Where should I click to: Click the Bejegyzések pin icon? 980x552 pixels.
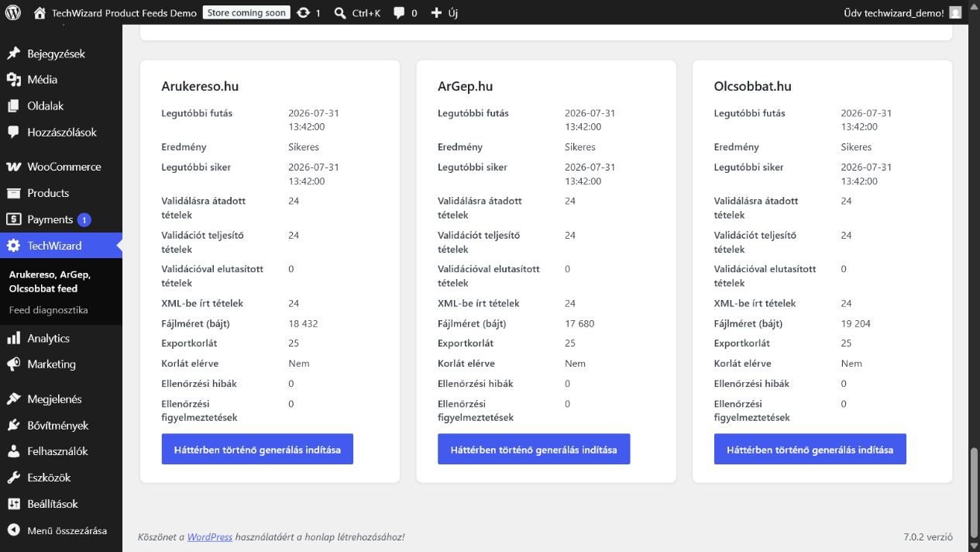click(x=13, y=53)
